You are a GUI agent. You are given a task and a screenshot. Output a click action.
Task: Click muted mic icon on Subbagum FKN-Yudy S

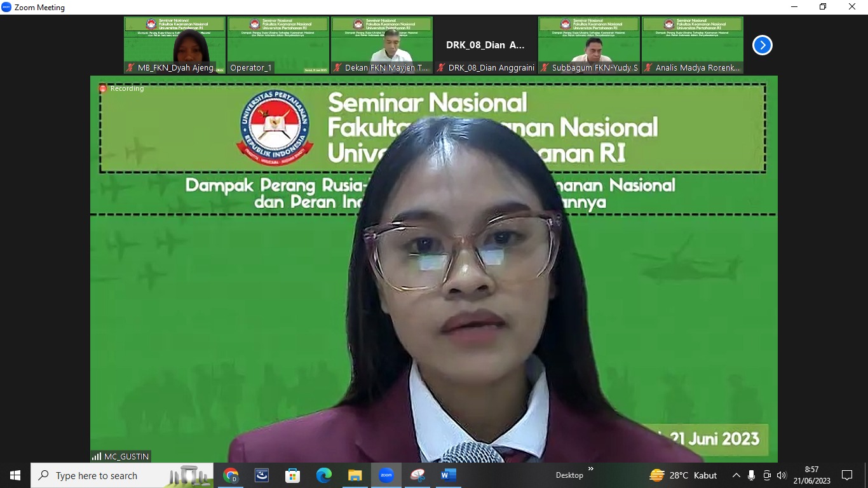pos(545,67)
